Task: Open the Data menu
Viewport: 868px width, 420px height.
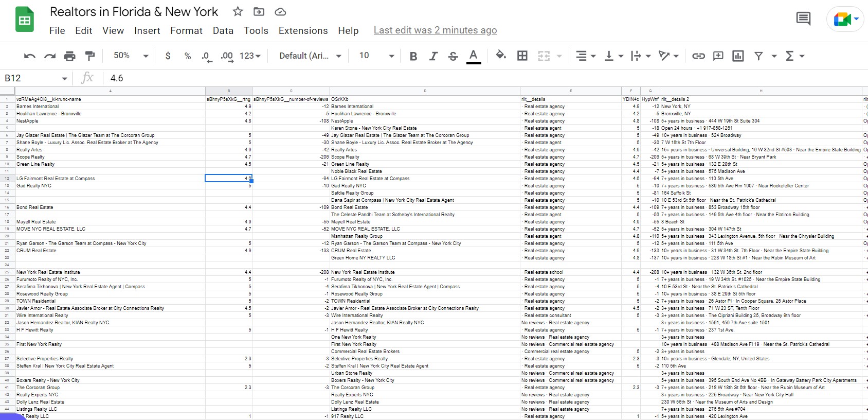Action: 223,30
